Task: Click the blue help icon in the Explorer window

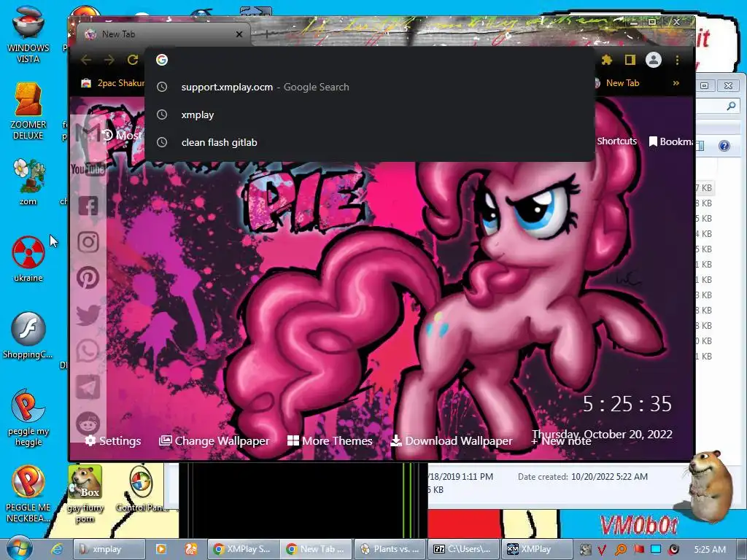Action: (724, 146)
